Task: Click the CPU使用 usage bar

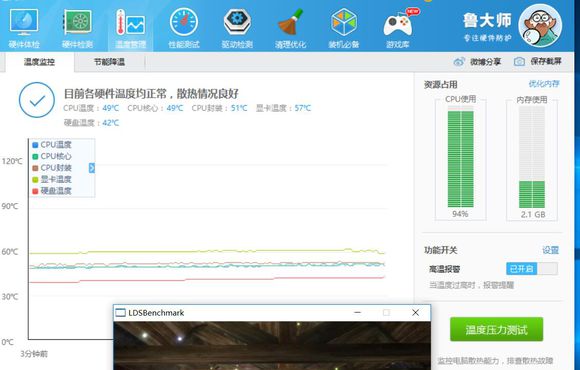Action: pyautogui.click(x=461, y=157)
